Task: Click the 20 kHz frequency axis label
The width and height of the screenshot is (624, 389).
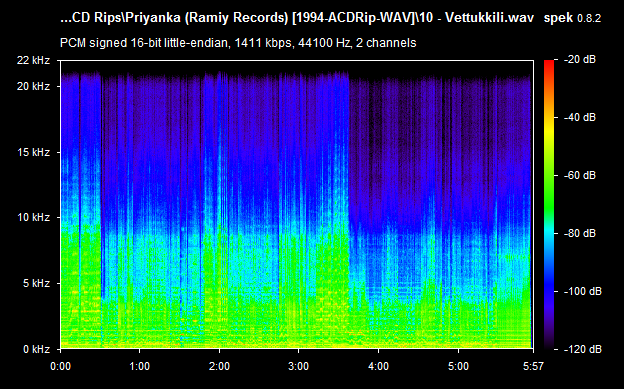Action: [x=33, y=86]
